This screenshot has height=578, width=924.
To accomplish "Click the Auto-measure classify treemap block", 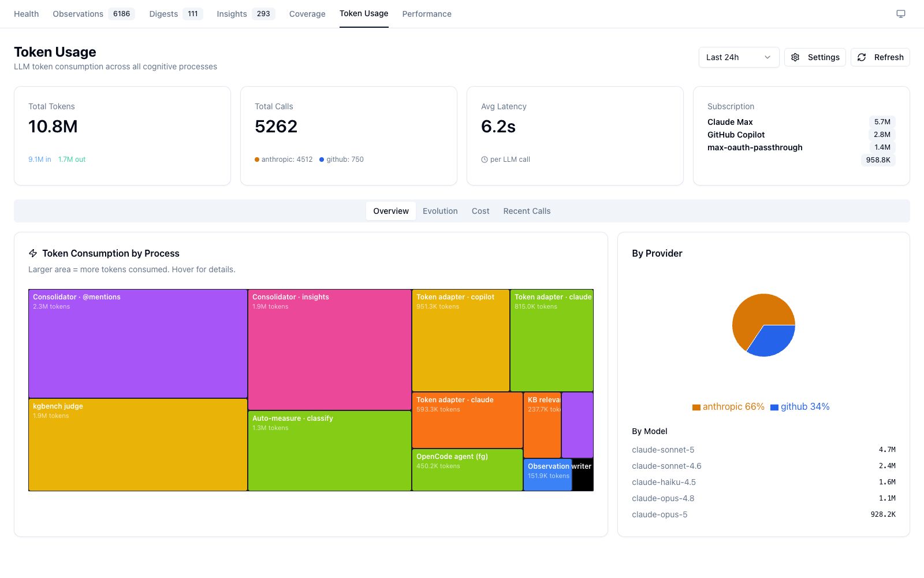I will coord(330,451).
